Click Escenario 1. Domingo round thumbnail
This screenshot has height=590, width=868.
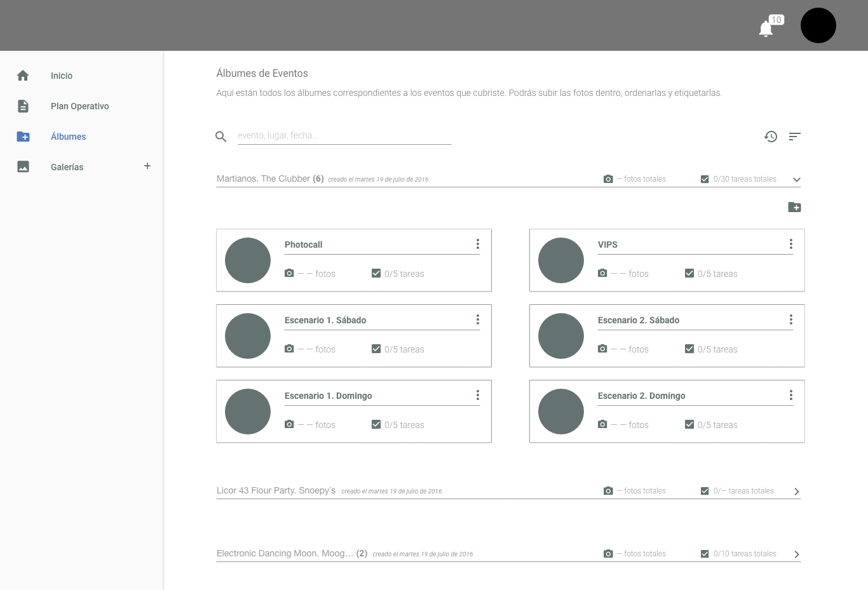point(248,412)
